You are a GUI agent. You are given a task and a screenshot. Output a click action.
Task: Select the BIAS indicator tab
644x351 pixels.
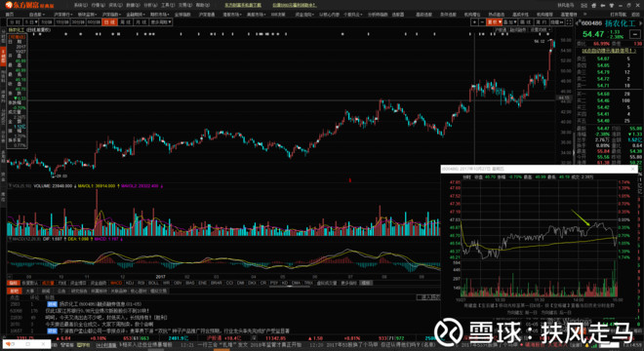coord(189,283)
